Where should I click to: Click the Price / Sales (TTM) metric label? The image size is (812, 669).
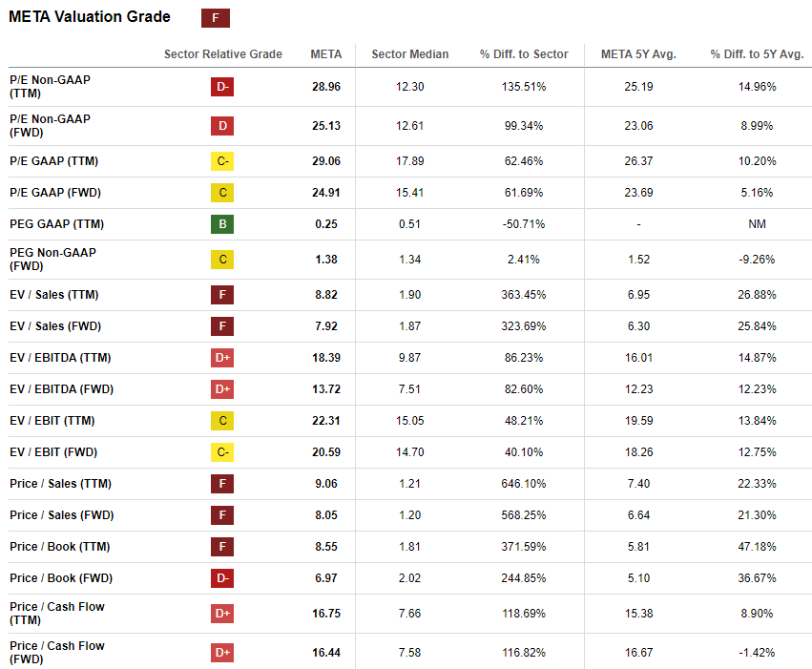(x=61, y=484)
